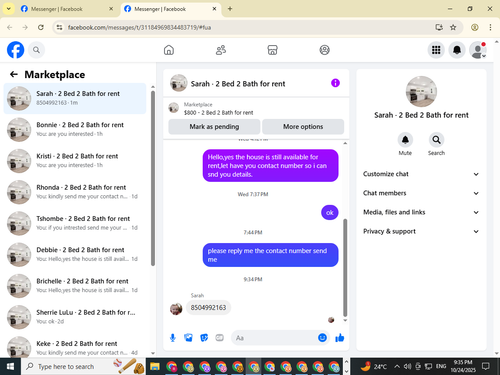
Task: Open Keke's 2 Bed 2 Bath conversation
Action: (75, 347)
